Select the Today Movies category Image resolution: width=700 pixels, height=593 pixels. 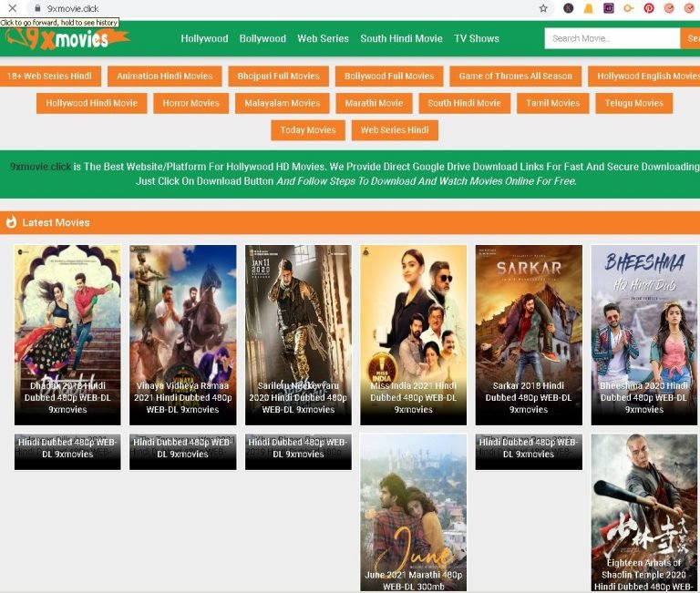tap(308, 130)
